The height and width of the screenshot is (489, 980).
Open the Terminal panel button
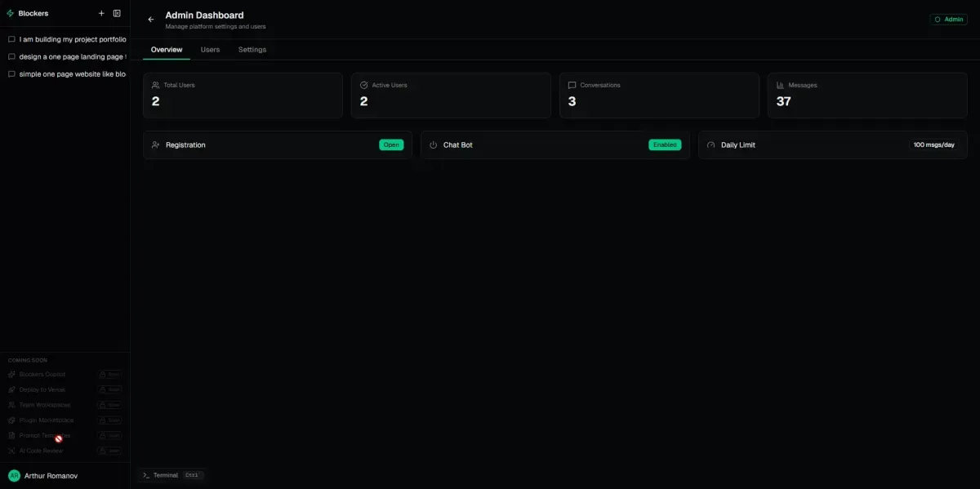(x=171, y=475)
